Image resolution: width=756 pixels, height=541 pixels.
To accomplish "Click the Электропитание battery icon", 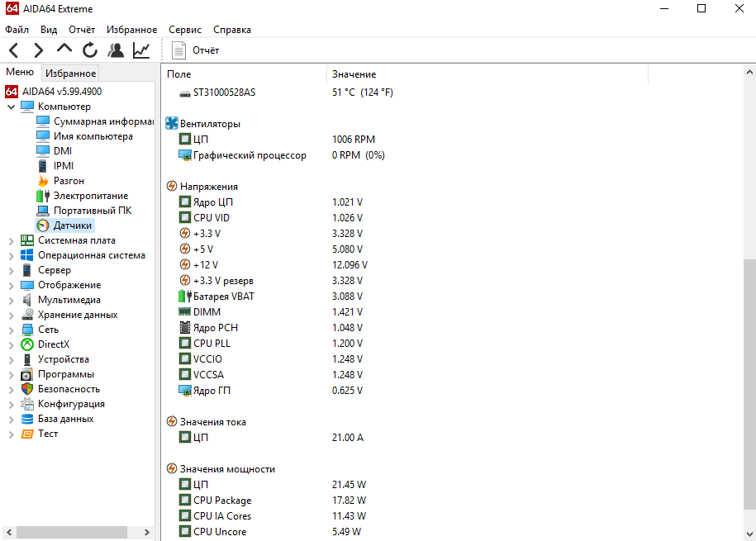I will 43,196.
